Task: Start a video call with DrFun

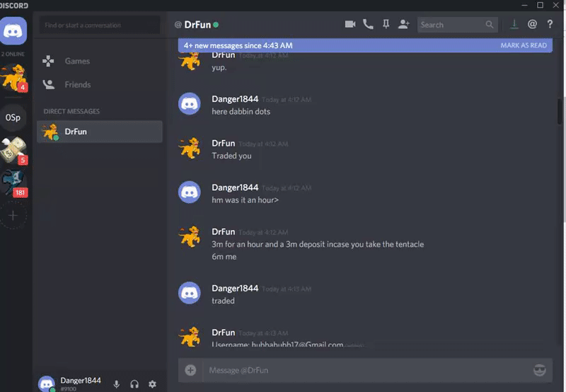Action: point(350,24)
